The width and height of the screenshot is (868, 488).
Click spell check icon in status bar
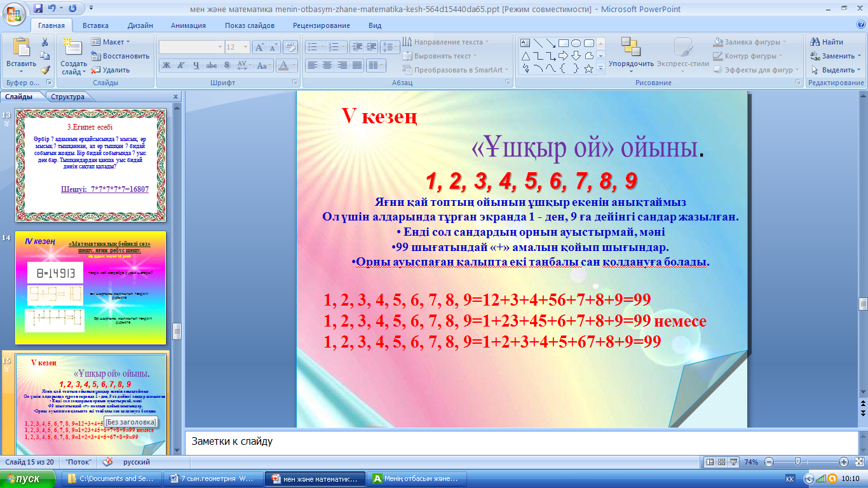pyautogui.click(x=108, y=462)
